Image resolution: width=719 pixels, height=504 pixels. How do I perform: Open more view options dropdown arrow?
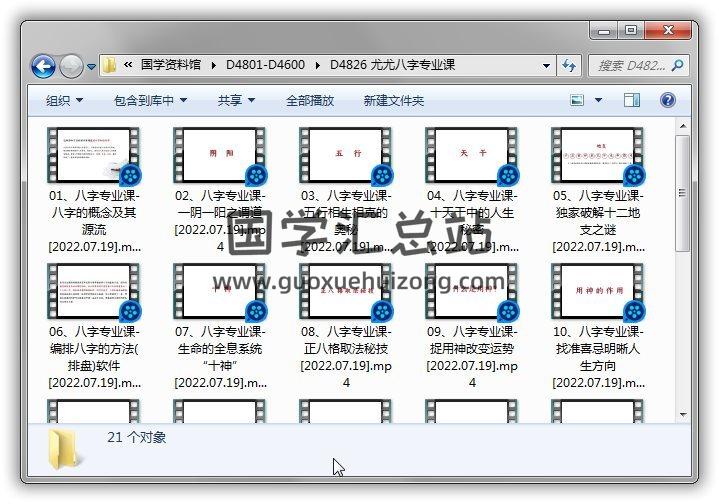[598, 100]
